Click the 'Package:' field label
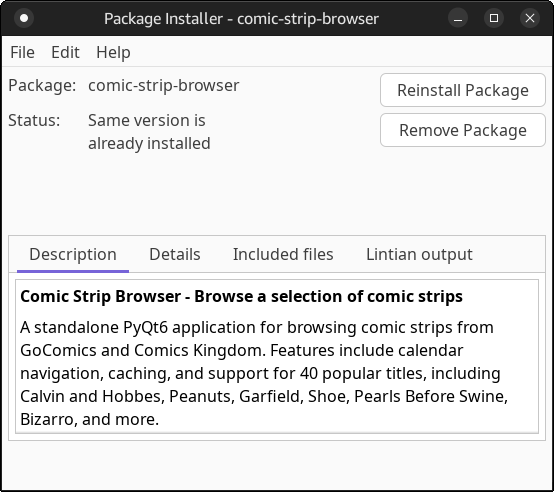Image resolution: width=554 pixels, height=492 pixels. (x=42, y=85)
